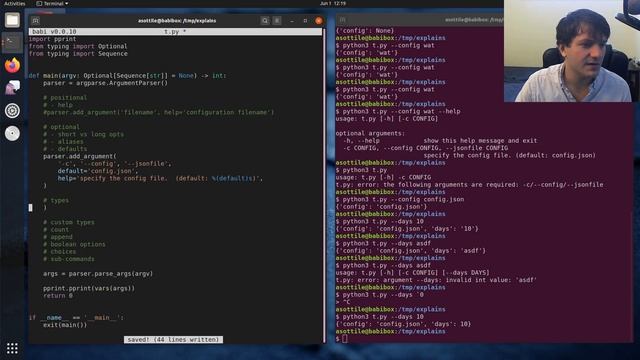The width and height of the screenshot is (640, 360).
Task: Open the Activities overview
Action: (14, 3)
